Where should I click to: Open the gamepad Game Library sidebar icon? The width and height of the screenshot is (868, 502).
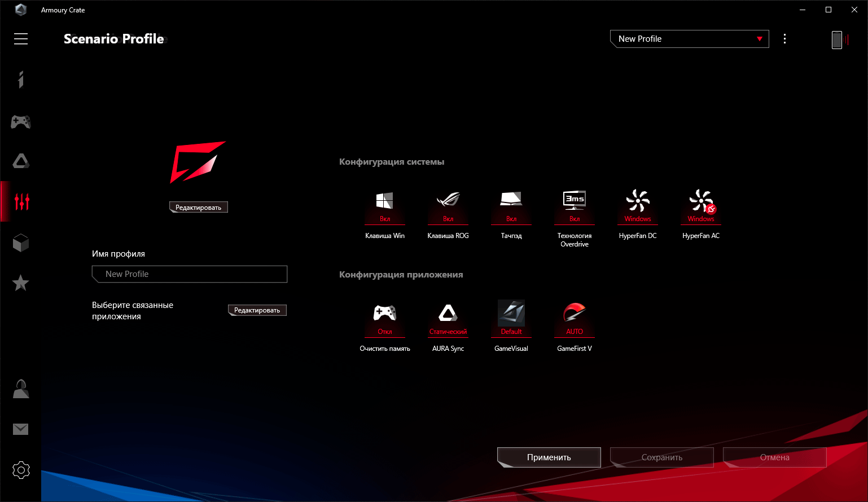(x=21, y=121)
